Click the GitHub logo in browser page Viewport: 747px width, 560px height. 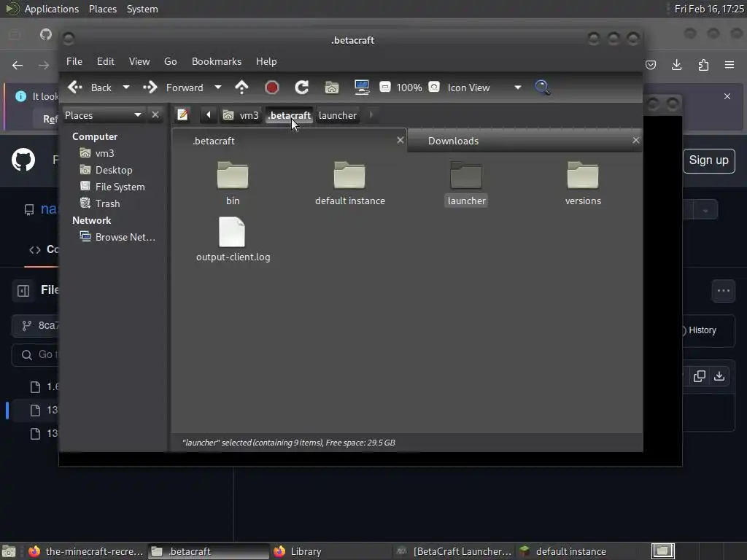tap(23, 160)
